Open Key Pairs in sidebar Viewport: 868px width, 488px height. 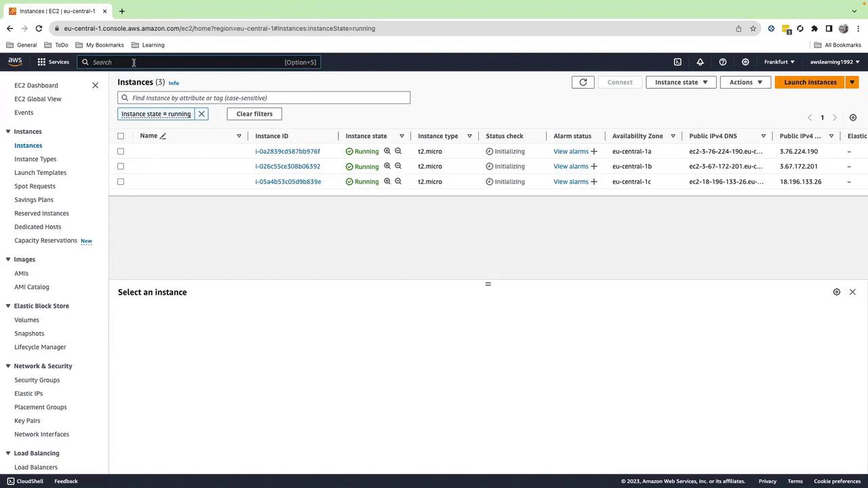click(x=27, y=421)
